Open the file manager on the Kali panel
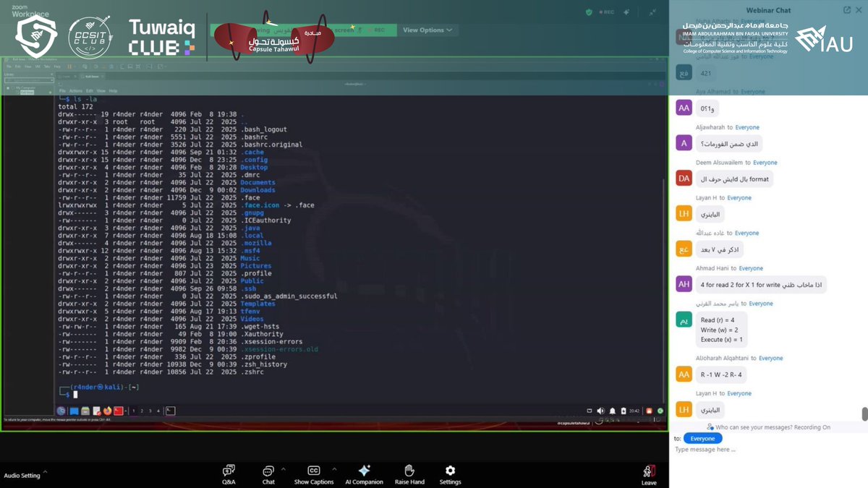The image size is (868, 488). click(x=85, y=410)
